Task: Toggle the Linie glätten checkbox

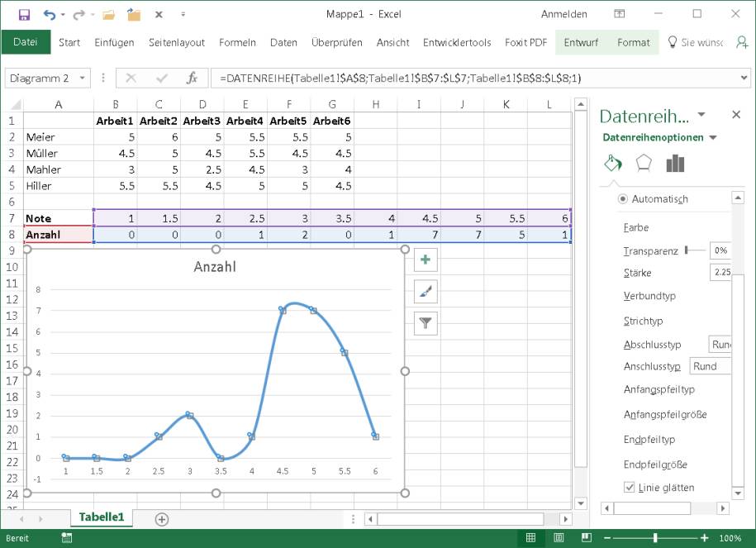Action: (630, 488)
